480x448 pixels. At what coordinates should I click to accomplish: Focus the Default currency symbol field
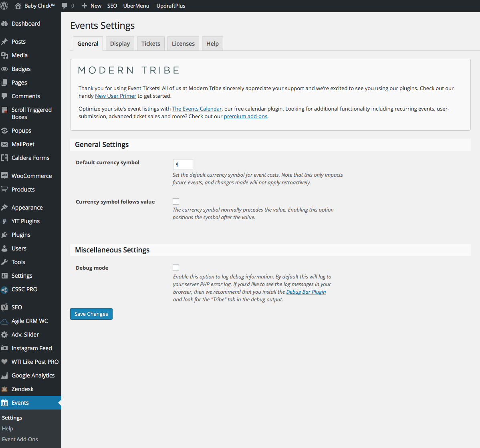183,164
